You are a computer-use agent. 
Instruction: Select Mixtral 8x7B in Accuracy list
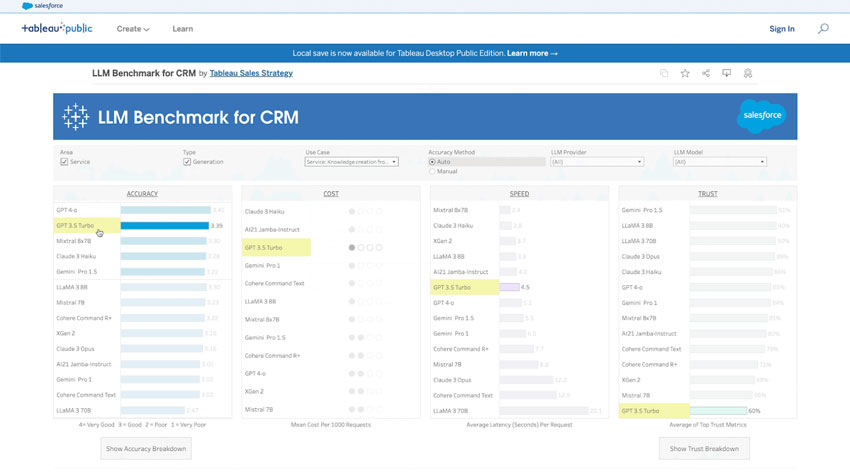click(74, 241)
